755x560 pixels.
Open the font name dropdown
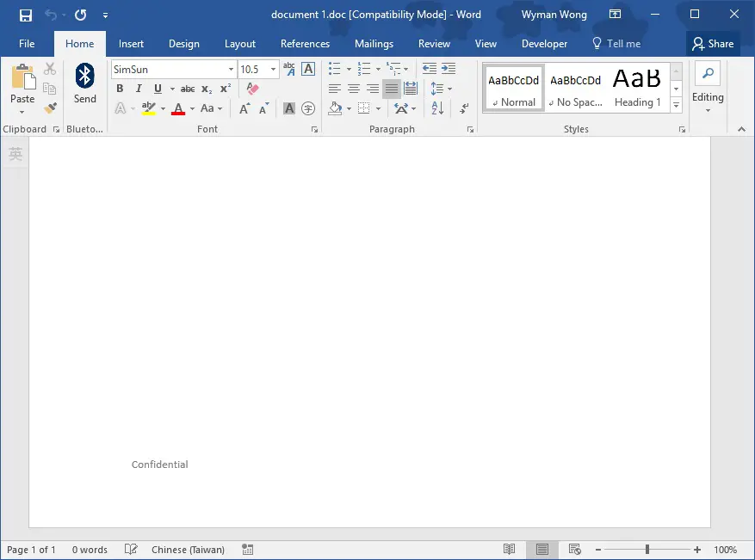tap(231, 70)
